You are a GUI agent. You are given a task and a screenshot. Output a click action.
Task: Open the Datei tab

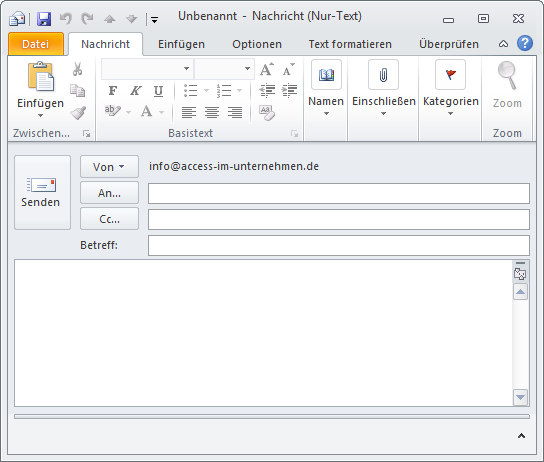(36, 44)
